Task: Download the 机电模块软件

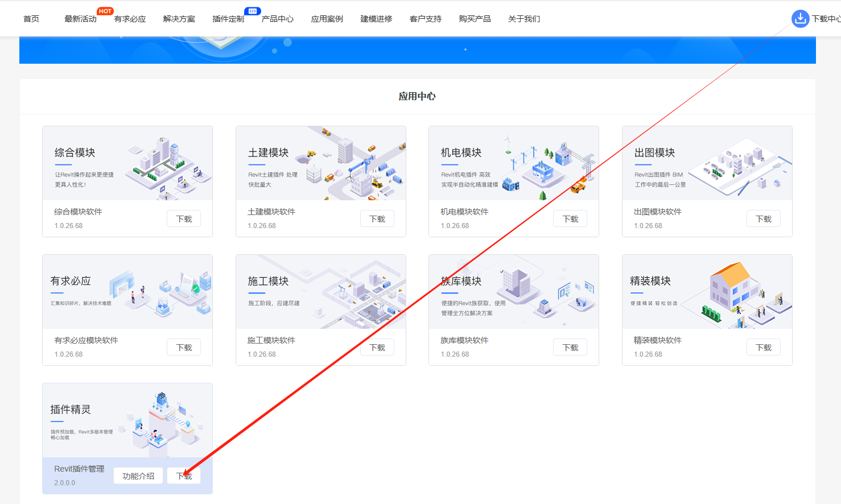Action: (570, 219)
